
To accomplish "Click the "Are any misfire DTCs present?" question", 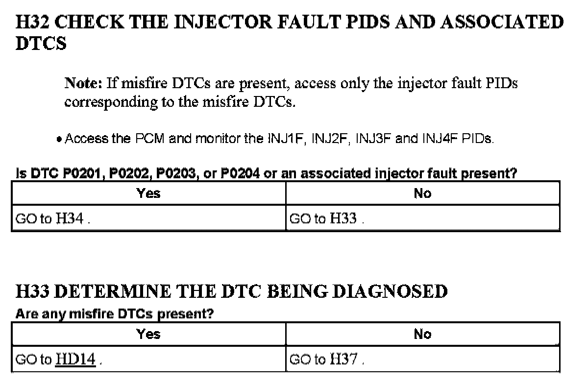I will 115,314.
